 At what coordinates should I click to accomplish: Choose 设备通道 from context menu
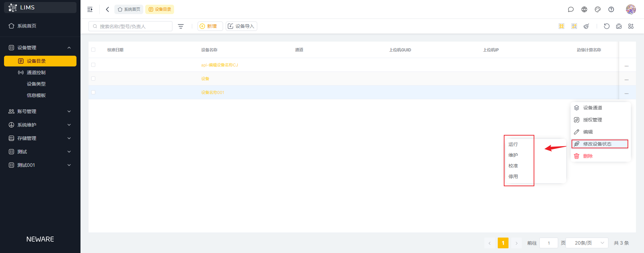pyautogui.click(x=600, y=108)
